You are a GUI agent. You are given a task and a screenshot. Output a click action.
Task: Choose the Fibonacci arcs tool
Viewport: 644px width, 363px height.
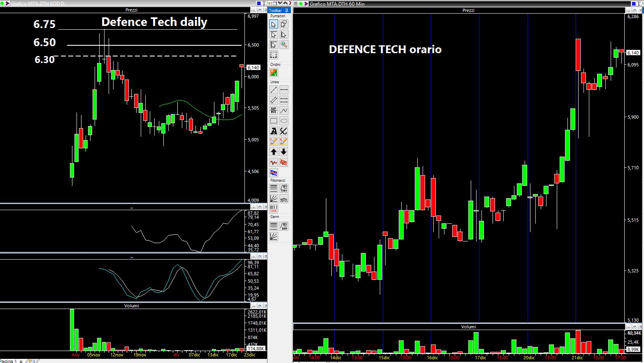pyautogui.click(x=284, y=199)
